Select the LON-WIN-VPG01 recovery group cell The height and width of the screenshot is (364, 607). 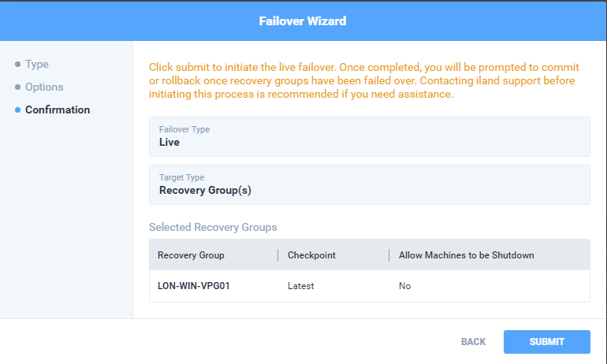(x=194, y=286)
